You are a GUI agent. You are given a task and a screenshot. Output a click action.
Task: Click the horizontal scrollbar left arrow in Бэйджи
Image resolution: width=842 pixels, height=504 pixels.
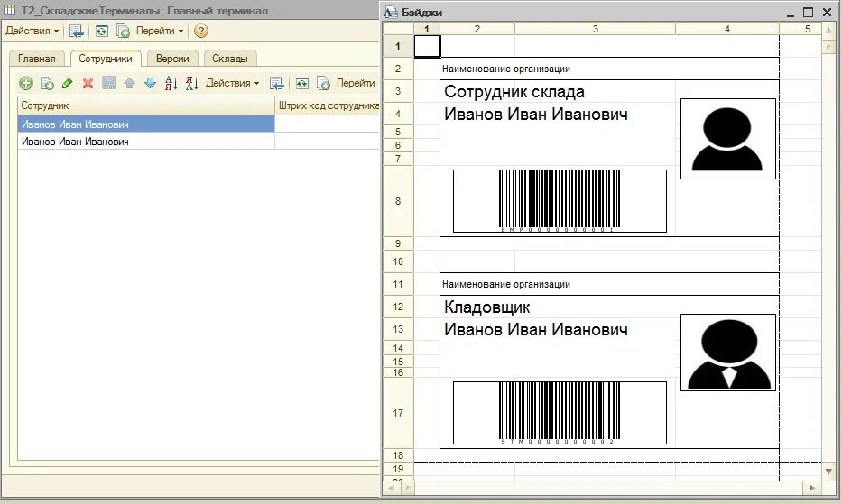pyautogui.click(x=391, y=488)
